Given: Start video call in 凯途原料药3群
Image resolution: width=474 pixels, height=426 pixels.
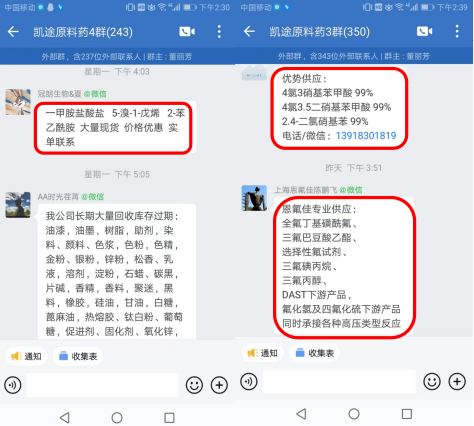Looking at the screenshot, I should coord(424,31).
